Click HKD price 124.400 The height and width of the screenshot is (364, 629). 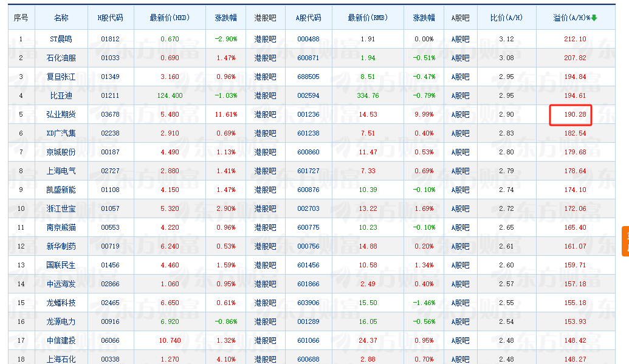(170, 95)
